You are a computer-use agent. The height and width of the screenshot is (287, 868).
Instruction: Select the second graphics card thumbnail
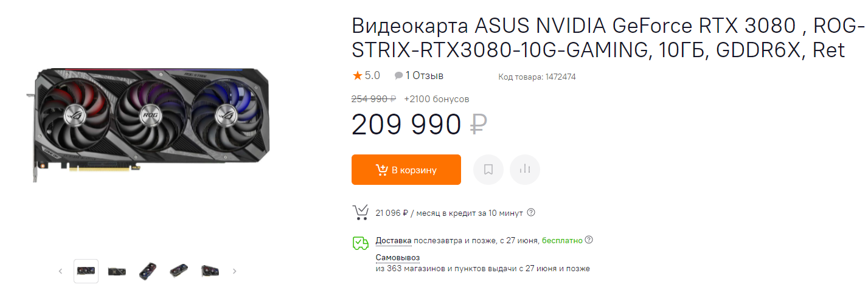[117, 271]
